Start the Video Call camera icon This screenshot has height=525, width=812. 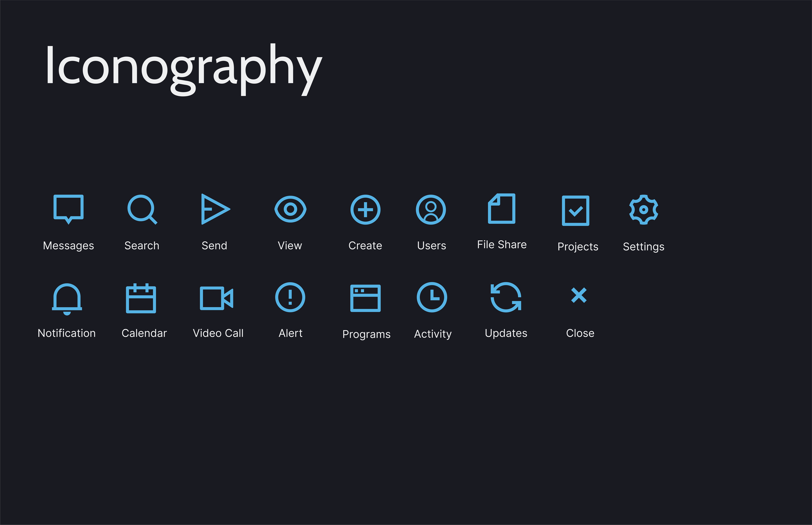click(x=216, y=298)
